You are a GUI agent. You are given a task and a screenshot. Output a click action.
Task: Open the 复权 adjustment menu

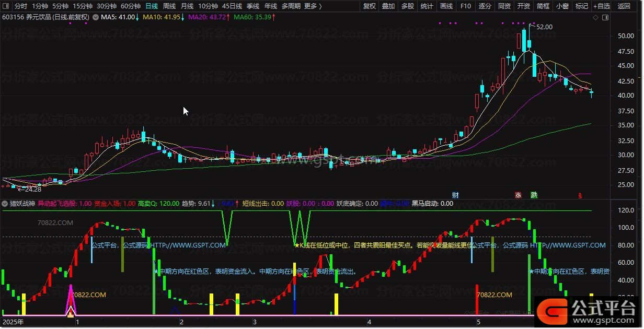(370, 6)
